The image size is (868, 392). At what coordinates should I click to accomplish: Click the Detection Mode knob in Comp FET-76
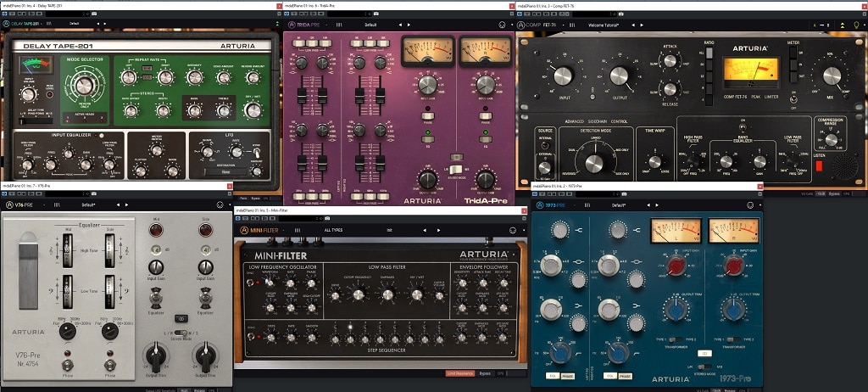(594, 163)
